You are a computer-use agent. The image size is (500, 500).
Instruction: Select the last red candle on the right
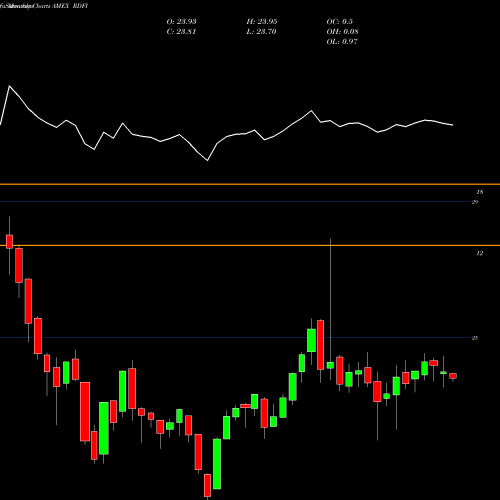pos(453,376)
